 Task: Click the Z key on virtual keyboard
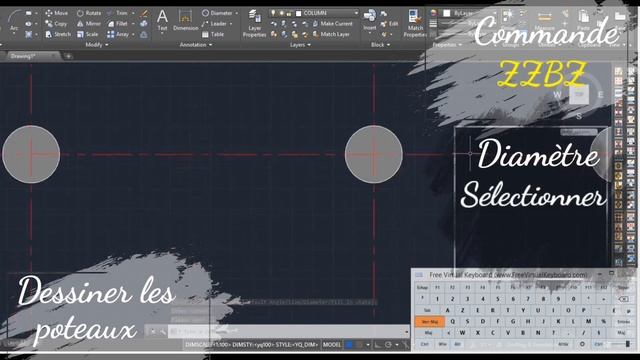[462, 310]
